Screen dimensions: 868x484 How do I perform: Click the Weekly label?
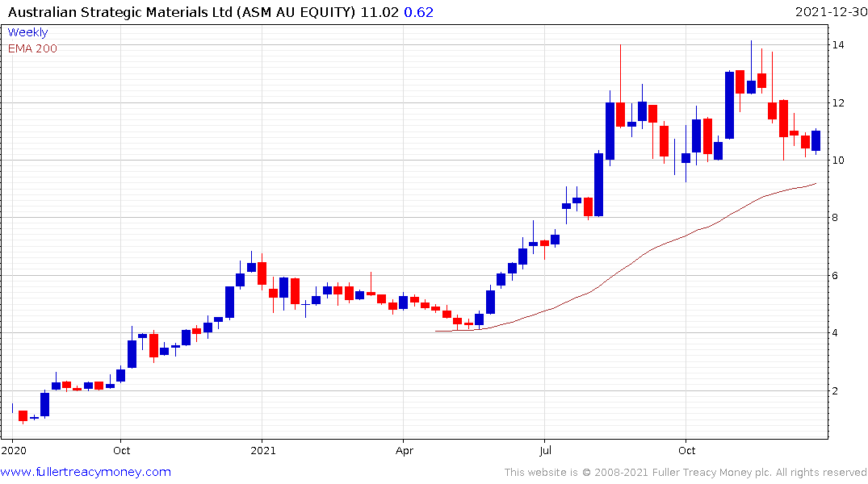click(27, 32)
